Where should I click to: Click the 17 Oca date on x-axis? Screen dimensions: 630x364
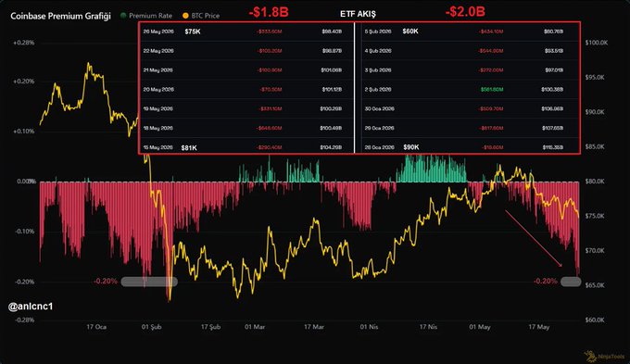pos(96,327)
